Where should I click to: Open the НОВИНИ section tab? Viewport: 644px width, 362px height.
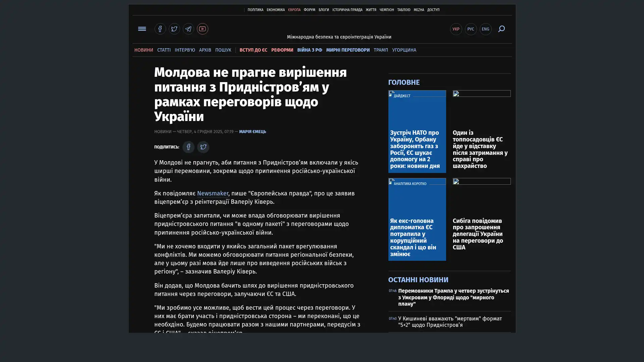pos(144,50)
